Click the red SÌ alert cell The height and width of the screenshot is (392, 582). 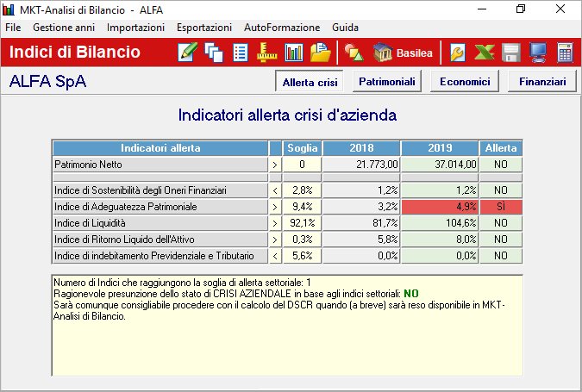click(501, 207)
